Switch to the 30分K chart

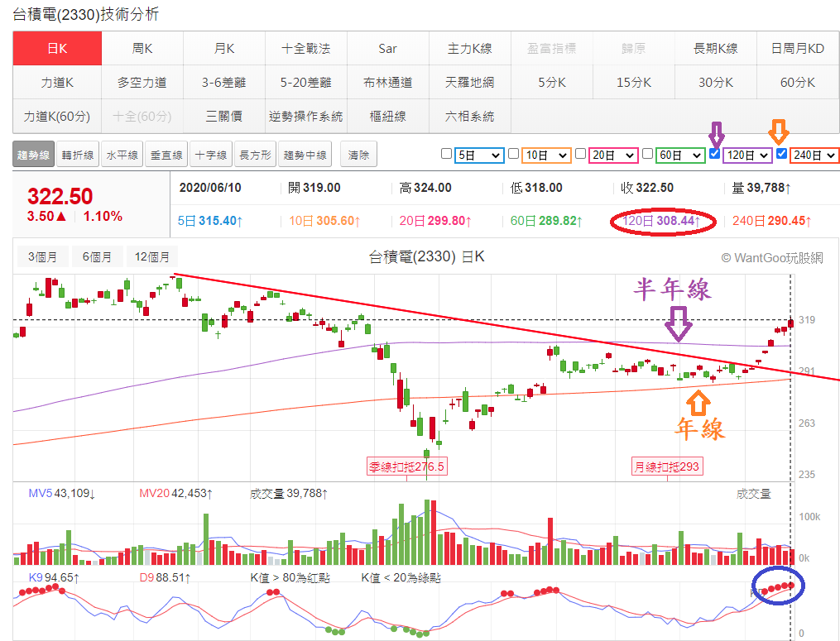click(x=716, y=82)
